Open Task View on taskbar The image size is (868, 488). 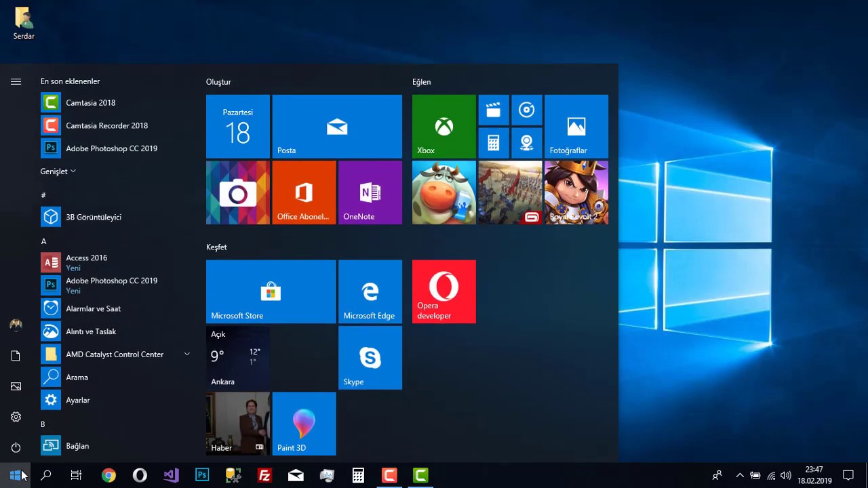coord(77,475)
